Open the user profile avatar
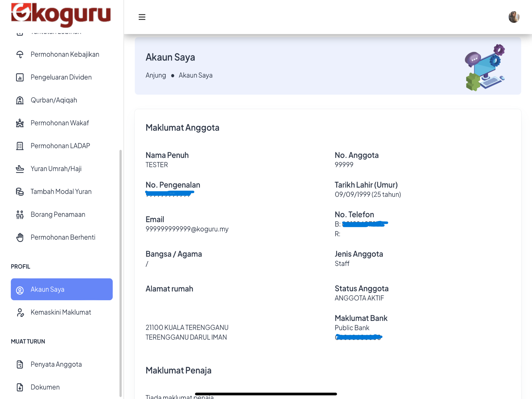 pyautogui.click(x=514, y=17)
